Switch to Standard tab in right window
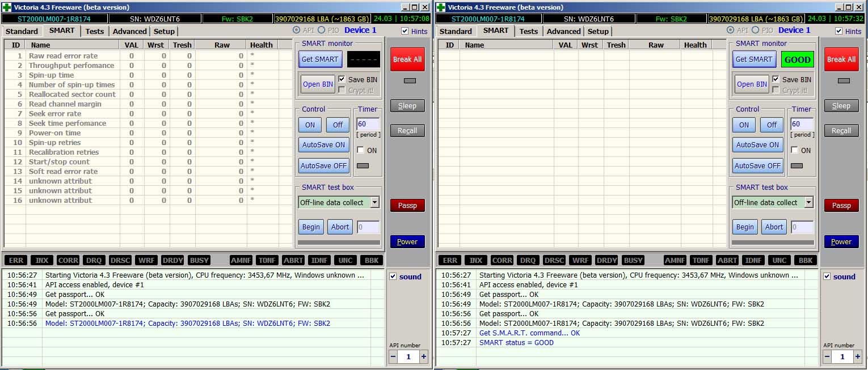The image size is (868, 370). click(456, 31)
